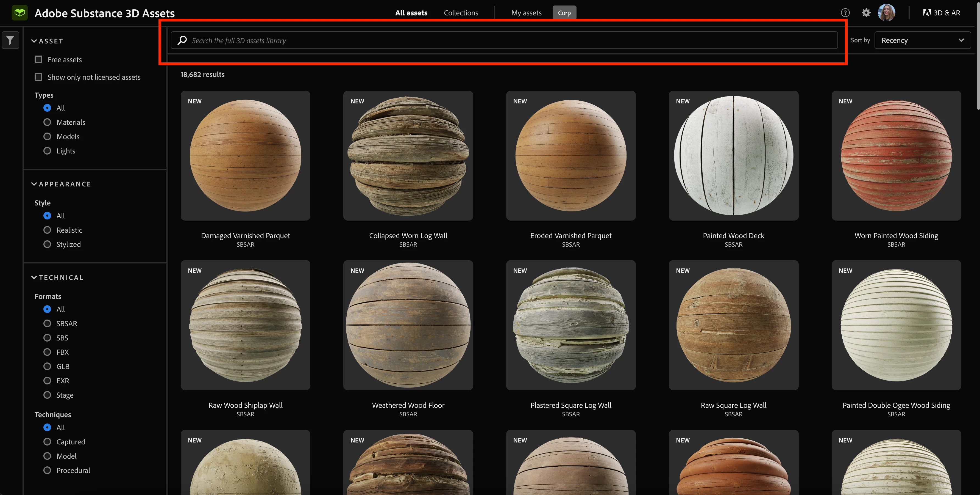
Task: Click the search magnifier icon
Action: [x=182, y=40]
